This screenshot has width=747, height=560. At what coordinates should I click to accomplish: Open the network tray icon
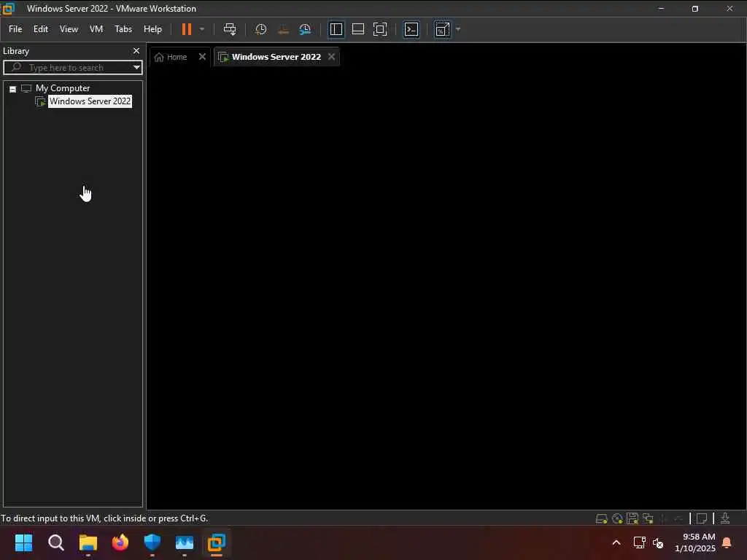[x=639, y=542]
